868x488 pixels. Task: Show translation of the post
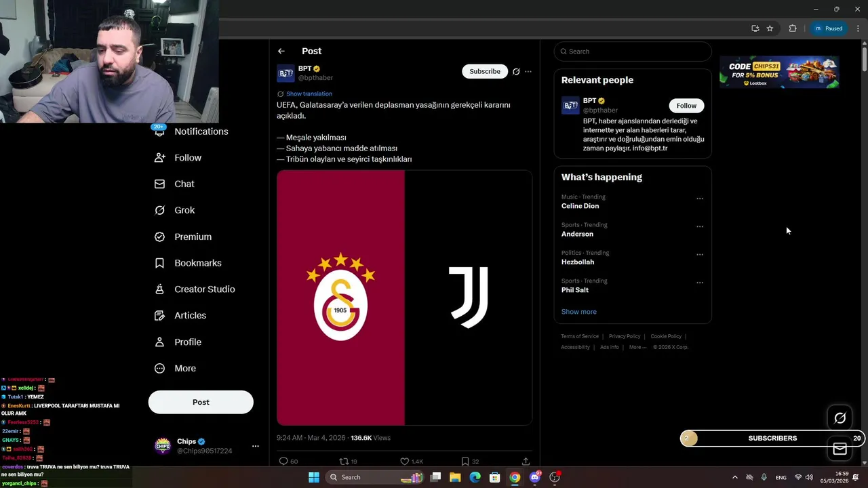click(309, 94)
